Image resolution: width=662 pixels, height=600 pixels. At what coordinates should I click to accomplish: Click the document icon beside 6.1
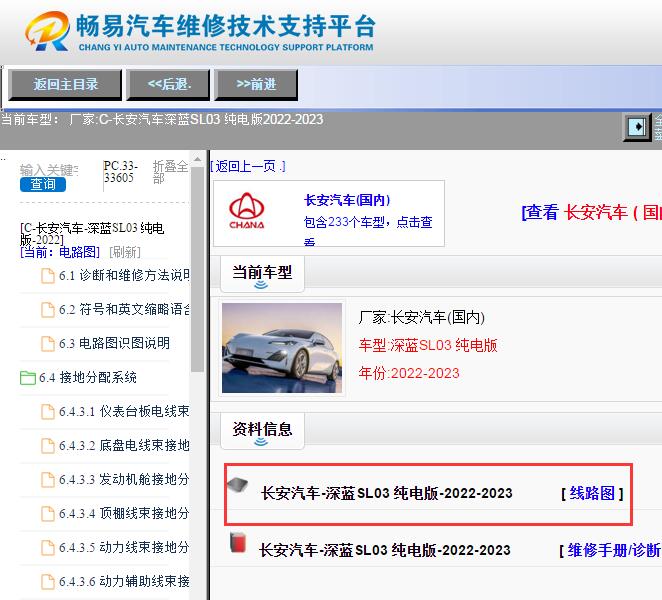(48, 275)
